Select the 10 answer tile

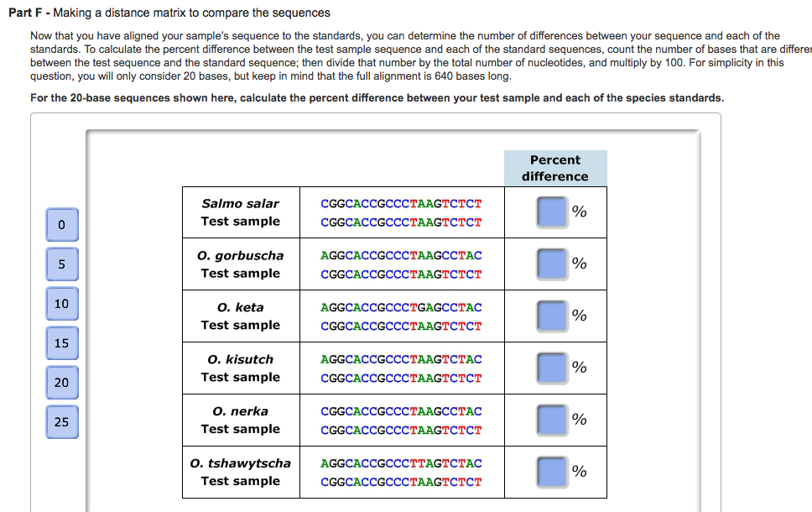click(x=61, y=303)
